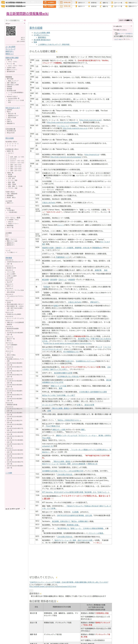
Task: Open 毎日新聞の広告 in the sidebar
Action: pos(11,131)
